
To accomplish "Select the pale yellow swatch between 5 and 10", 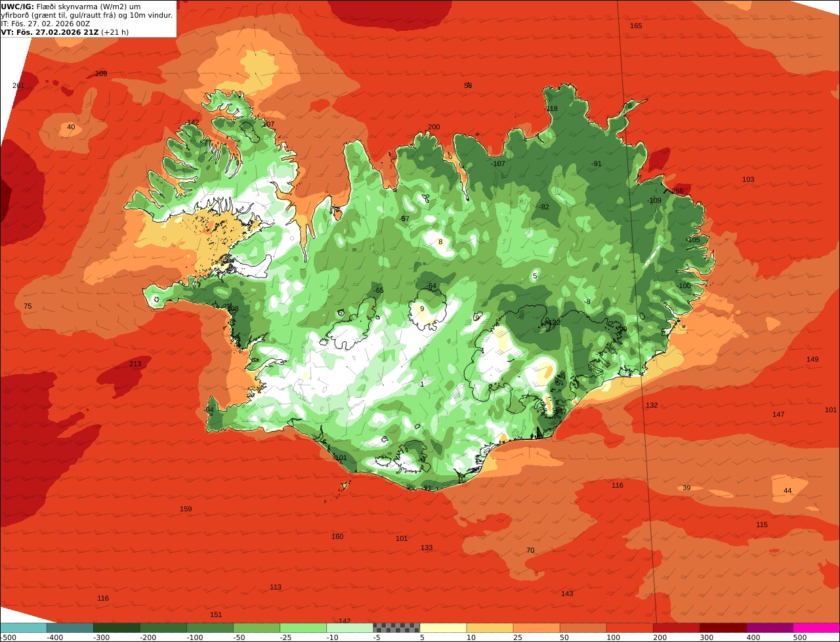I will [x=442, y=628].
